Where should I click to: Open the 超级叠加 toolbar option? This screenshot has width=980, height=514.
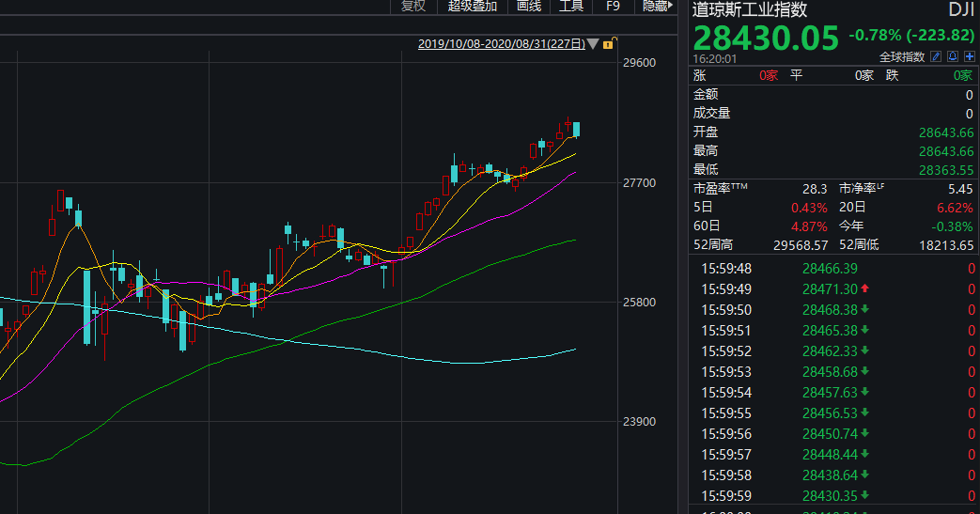click(x=473, y=6)
